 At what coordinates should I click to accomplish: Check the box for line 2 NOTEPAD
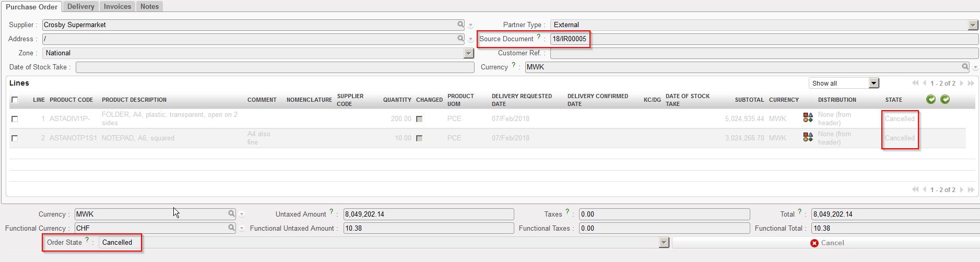click(x=15, y=138)
